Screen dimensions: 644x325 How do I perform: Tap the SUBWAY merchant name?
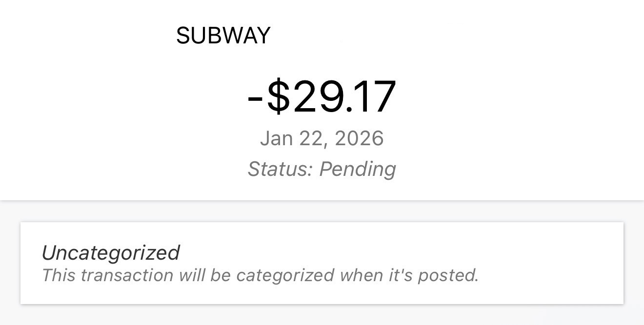pos(223,36)
